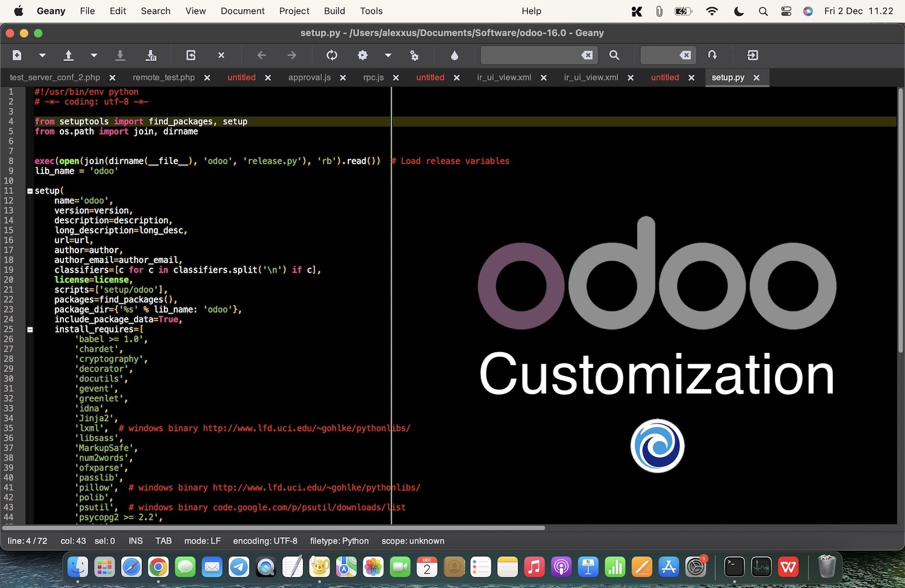This screenshot has height=588, width=905.
Task: Compile the current file icon
Action: tap(332, 55)
